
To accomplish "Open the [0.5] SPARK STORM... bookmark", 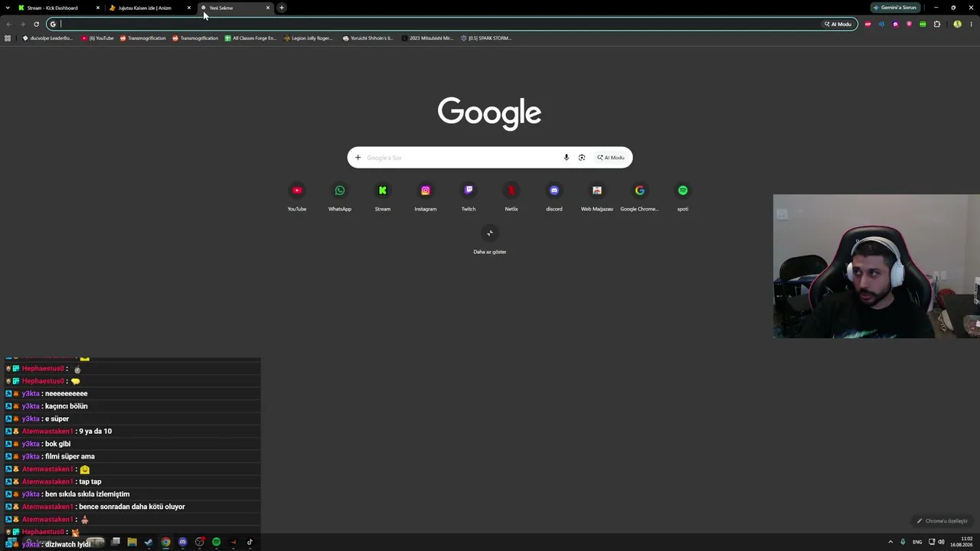I will 486,37.
